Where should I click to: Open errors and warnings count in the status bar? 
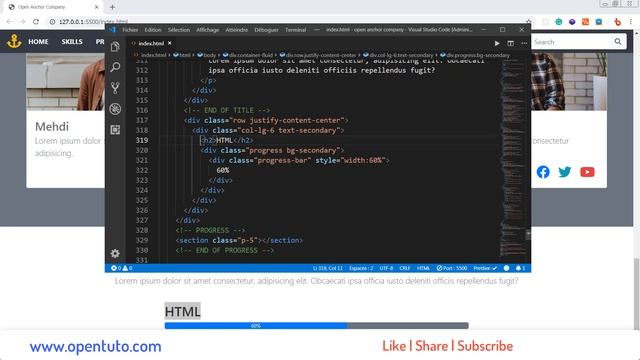pos(121,268)
